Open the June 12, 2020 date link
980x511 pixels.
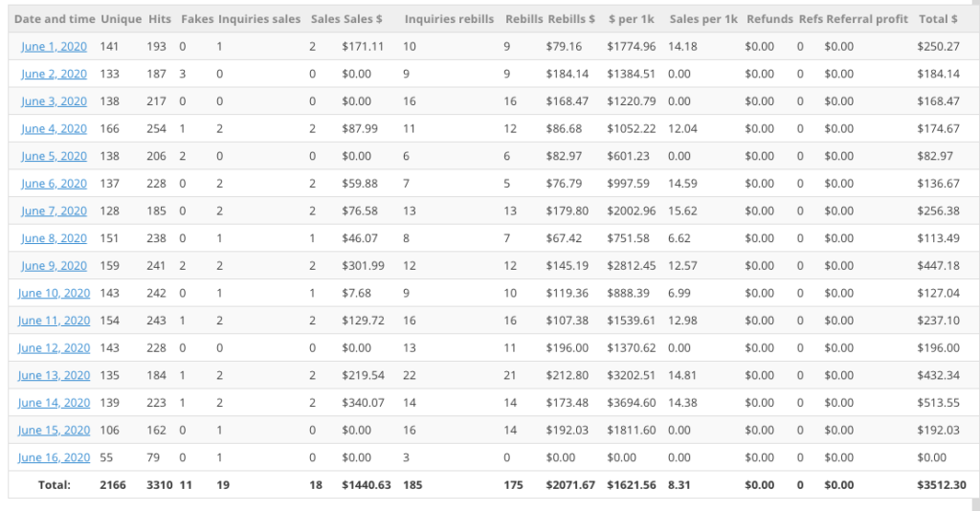[x=54, y=348]
